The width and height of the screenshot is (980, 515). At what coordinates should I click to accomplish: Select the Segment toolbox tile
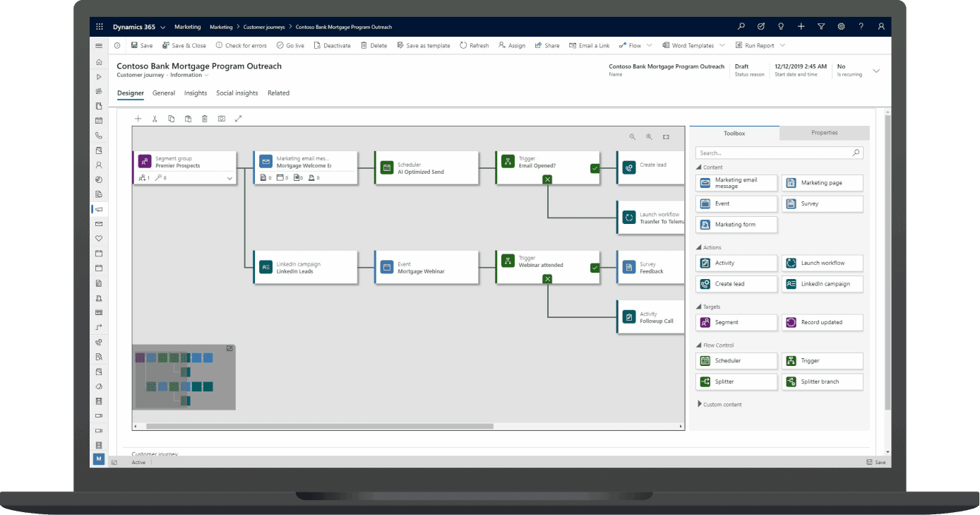pos(736,322)
